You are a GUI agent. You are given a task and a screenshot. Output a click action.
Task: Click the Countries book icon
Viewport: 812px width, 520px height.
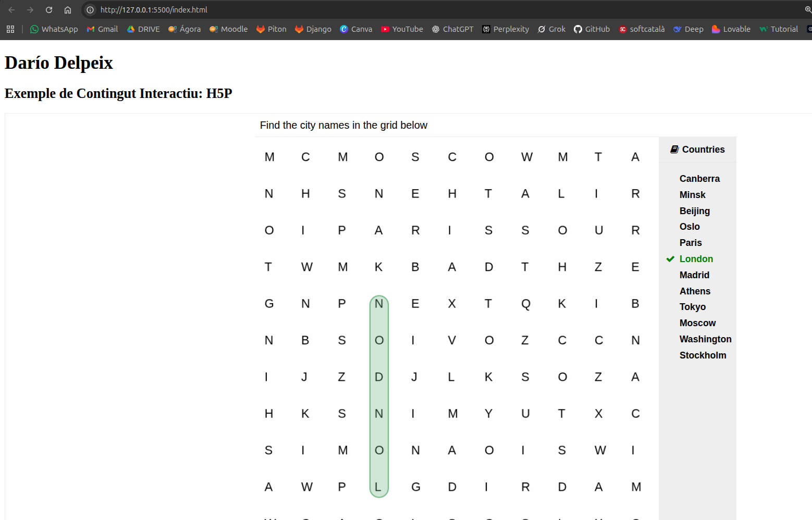pos(674,150)
